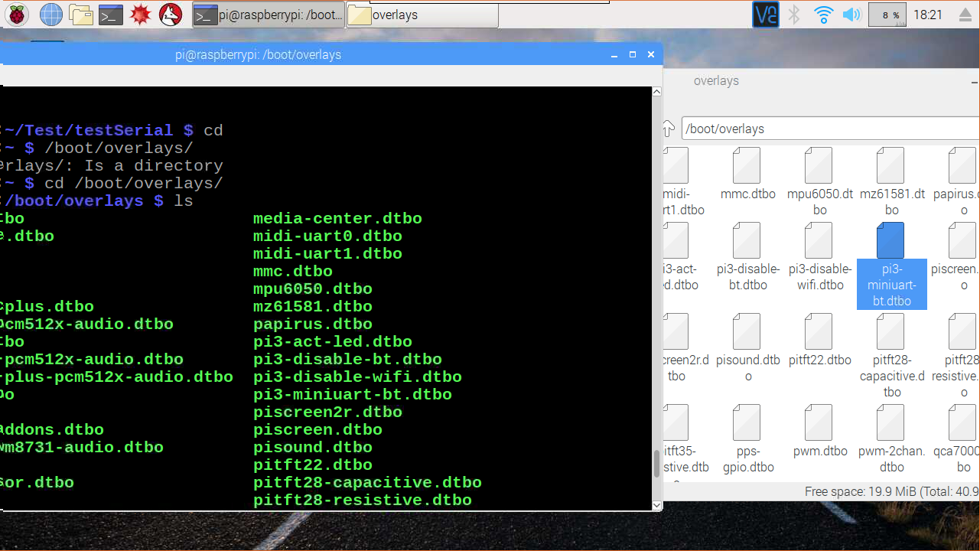
Task: Open the Mathematica red spiky icon
Action: 140,15
